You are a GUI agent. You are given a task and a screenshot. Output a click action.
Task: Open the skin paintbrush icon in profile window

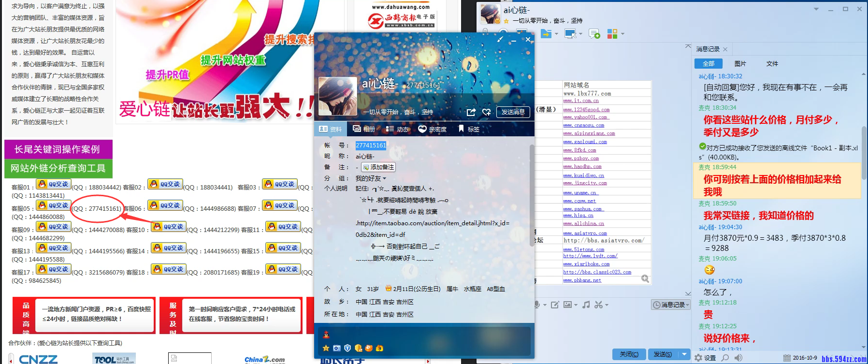click(500, 40)
